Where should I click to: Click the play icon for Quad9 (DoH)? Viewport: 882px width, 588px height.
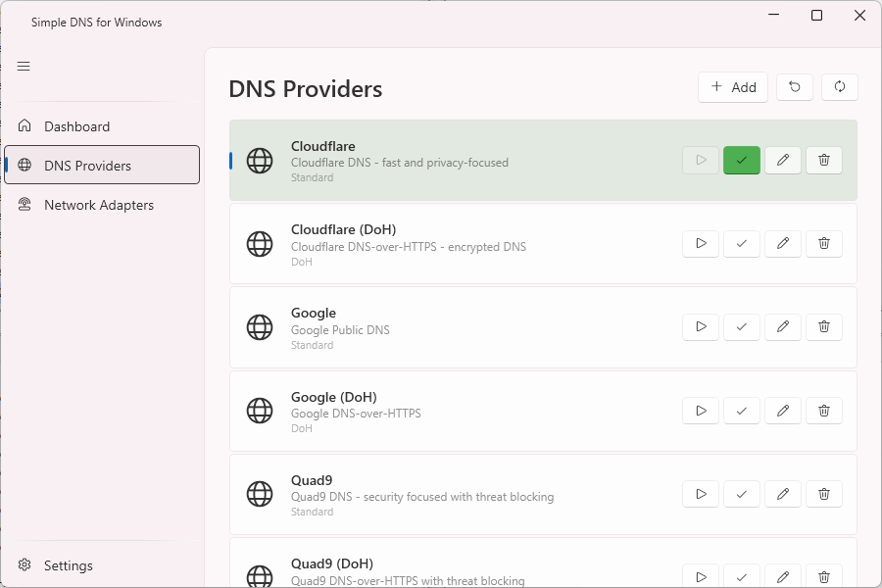(x=701, y=576)
